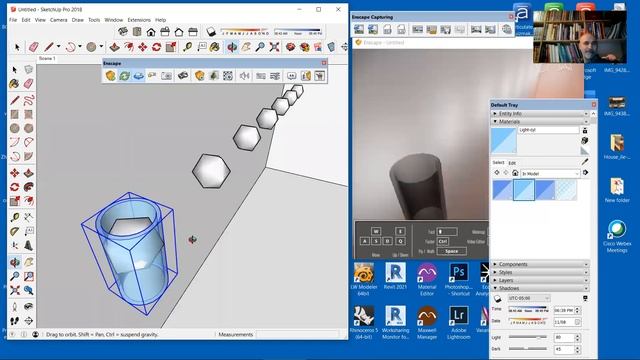This screenshot has width=640, height=360.
Task: Select the Rotate tool in top toolbar
Action: (156, 47)
